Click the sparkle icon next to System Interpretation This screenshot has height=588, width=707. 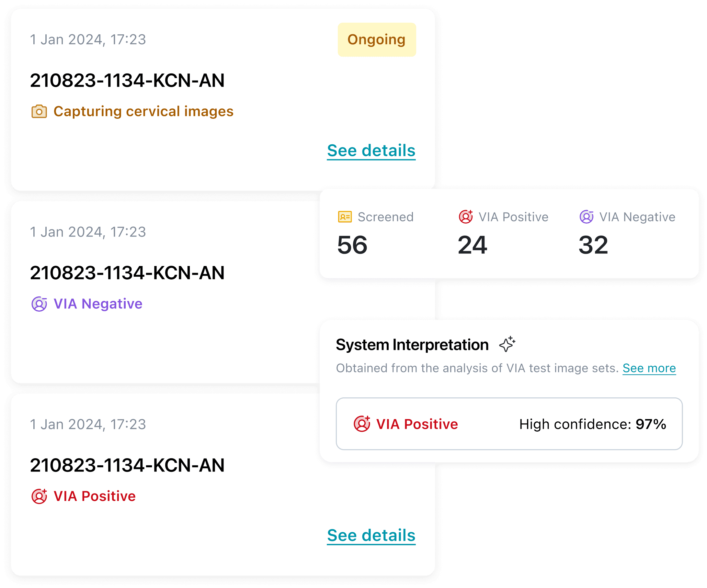tap(507, 344)
